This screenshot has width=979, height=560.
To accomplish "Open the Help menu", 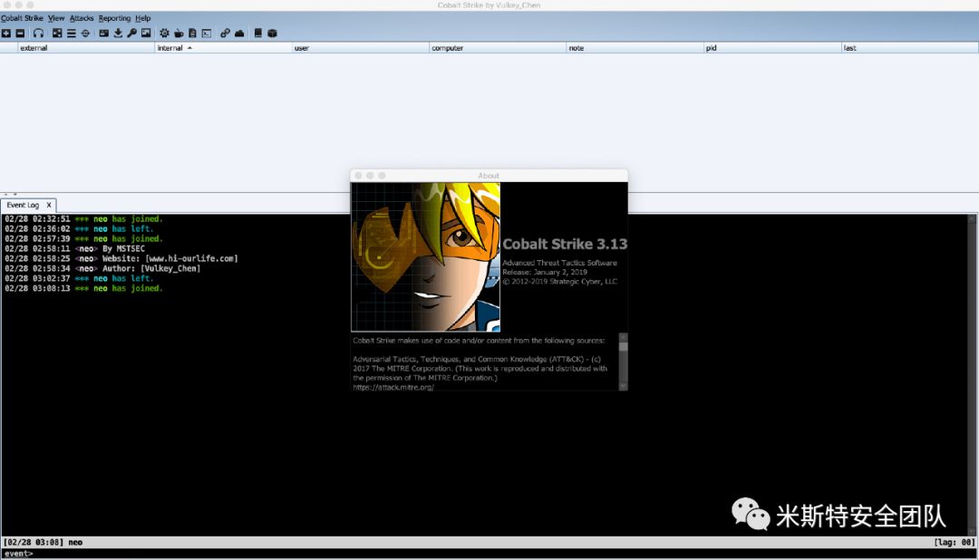I will tap(143, 18).
